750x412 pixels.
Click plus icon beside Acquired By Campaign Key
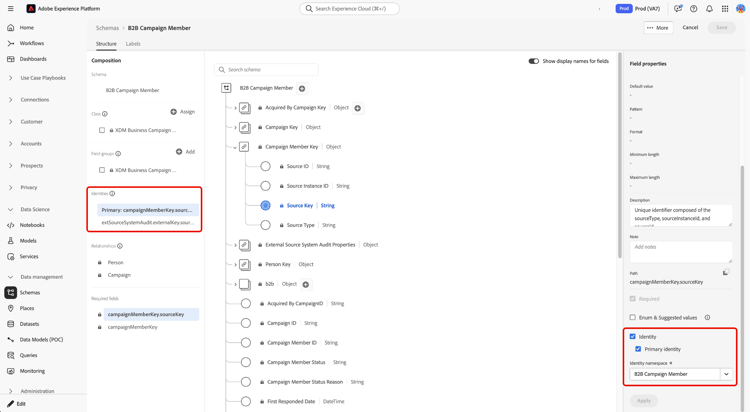(x=358, y=108)
